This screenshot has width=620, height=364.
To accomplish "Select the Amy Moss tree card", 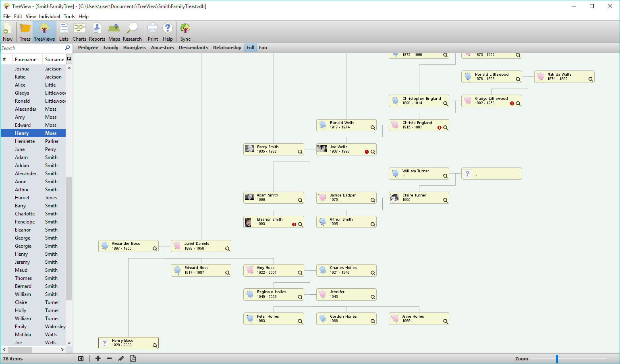I will tap(270, 270).
